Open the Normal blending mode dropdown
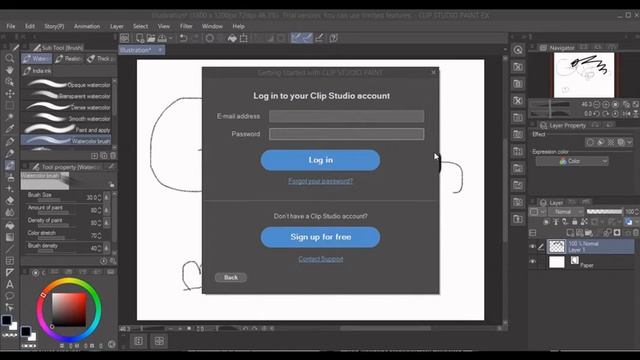640x360 pixels. (x=567, y=212)
